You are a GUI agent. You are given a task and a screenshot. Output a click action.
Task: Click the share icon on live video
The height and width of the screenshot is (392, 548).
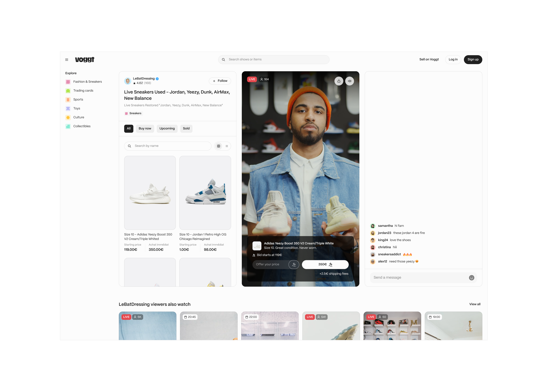tap(339, 81)
